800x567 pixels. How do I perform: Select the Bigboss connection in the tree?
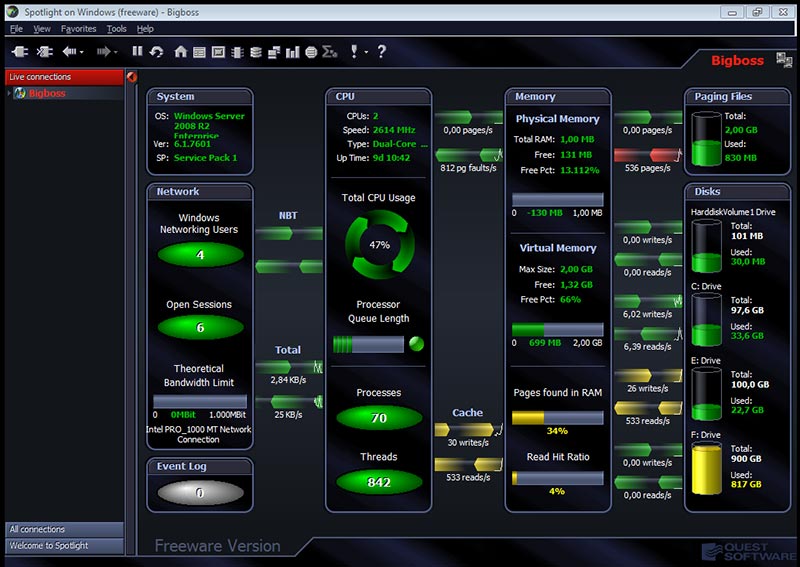[x=47, y=93]
